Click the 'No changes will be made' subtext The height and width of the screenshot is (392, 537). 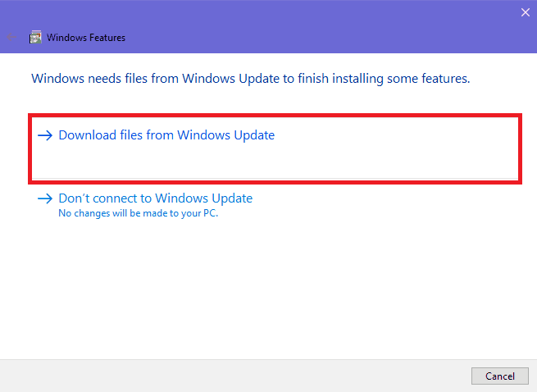pyautogui.click(x=138, y=213)
